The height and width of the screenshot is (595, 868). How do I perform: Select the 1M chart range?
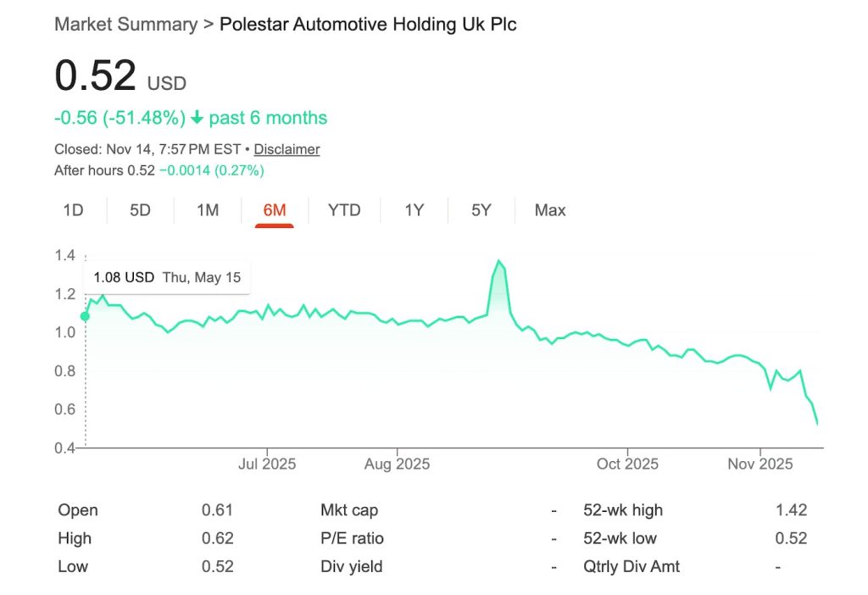(208, 210)
